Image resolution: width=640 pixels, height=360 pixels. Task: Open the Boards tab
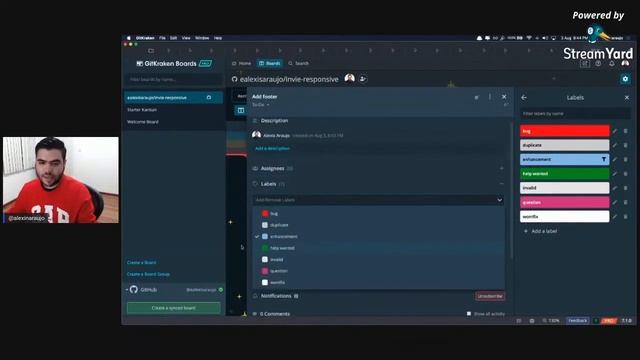click(x=270, y=63)
